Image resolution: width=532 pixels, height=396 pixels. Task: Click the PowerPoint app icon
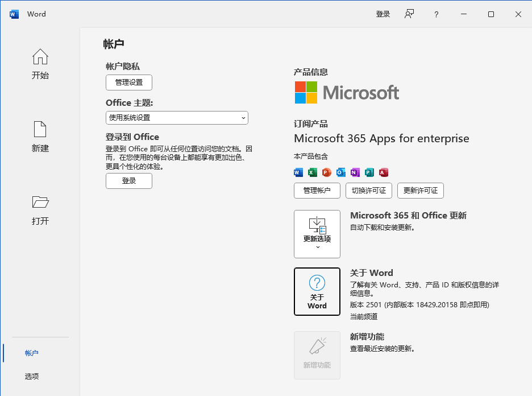tap(326, 172)
